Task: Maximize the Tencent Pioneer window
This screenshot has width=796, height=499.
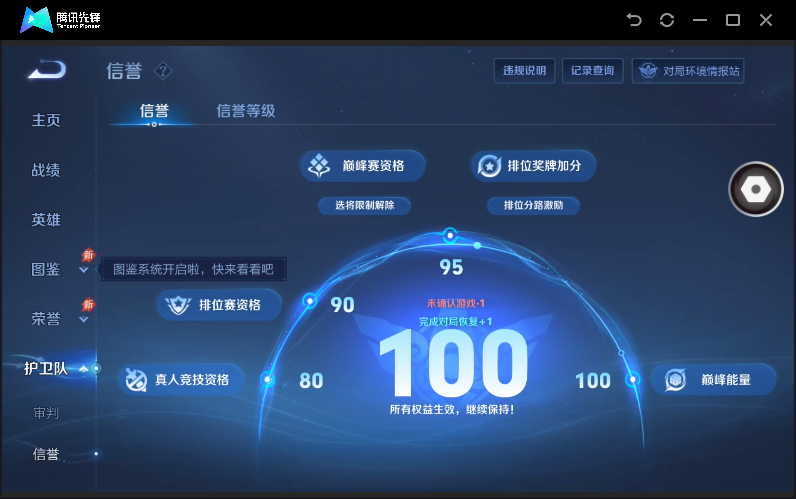Action: coord(733,20)
